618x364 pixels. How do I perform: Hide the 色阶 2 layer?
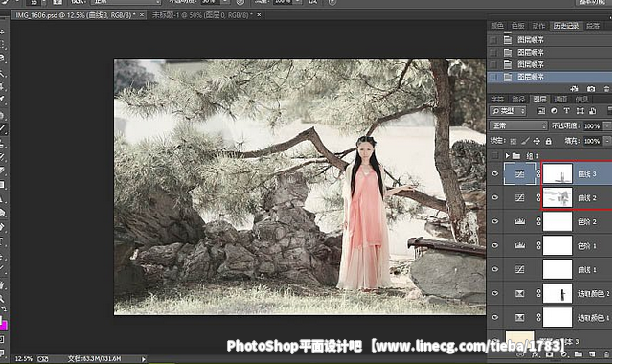(x=495, y=222)
